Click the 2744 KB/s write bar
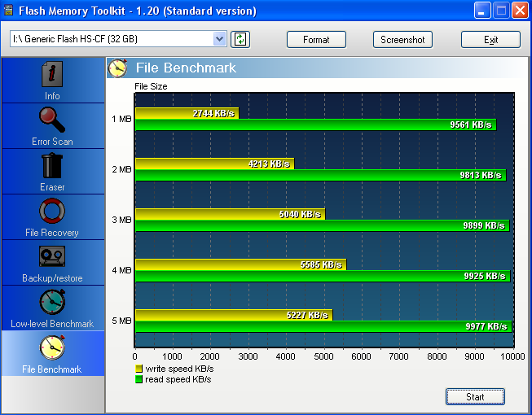The height and width of the screenshot is (415, 532). point(187,113)
